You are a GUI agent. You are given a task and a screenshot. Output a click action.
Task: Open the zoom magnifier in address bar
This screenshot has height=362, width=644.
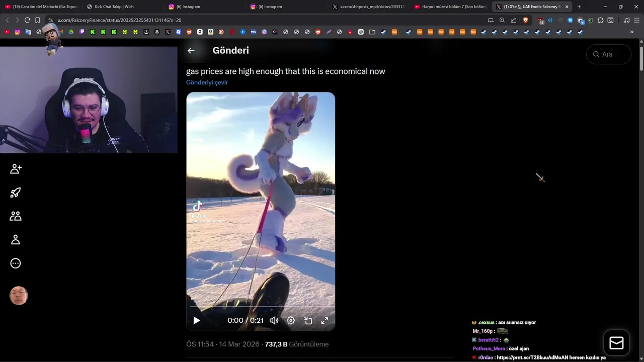pos(502,20)
